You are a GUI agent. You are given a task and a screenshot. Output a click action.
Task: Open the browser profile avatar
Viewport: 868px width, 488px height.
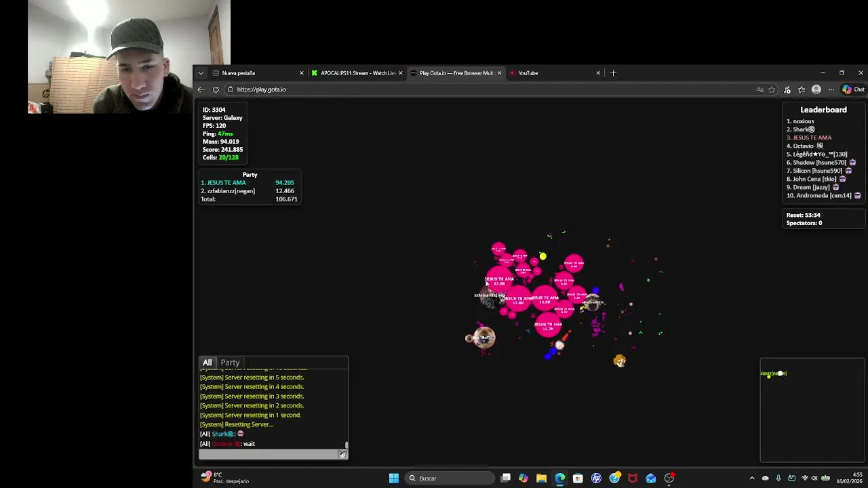click(816, 89)
